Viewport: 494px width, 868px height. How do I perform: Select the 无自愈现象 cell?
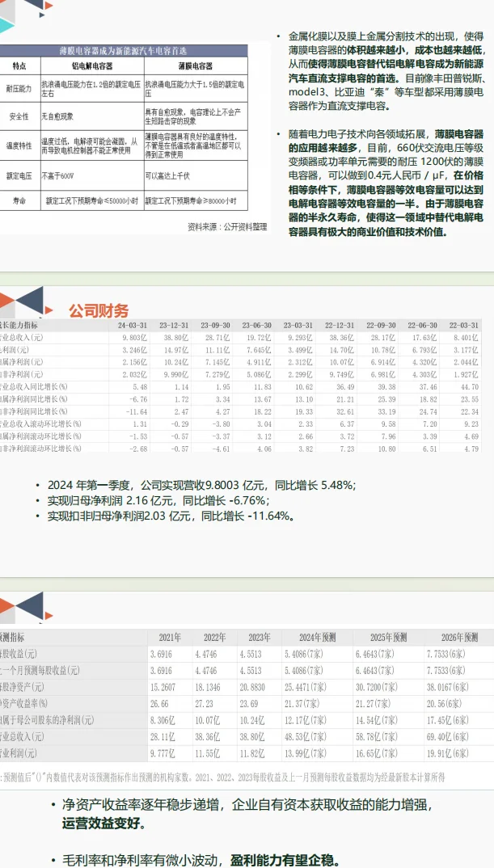point(57,117)
